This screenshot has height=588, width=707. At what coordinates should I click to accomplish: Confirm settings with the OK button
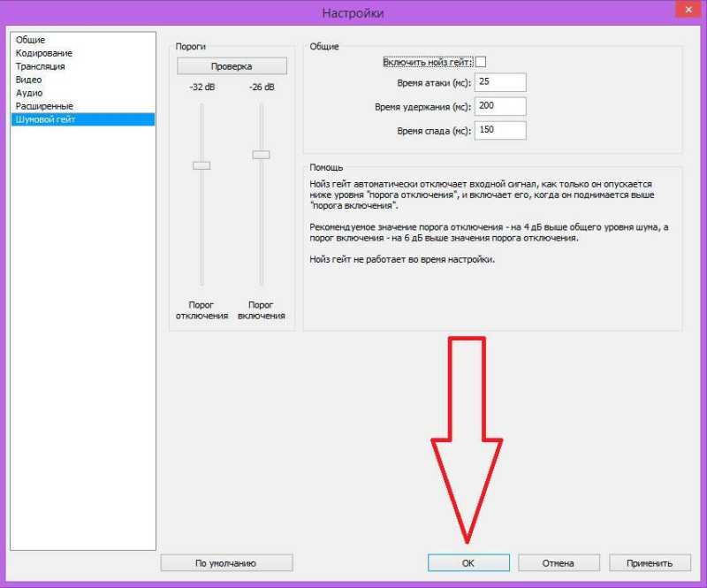[468, 563]
